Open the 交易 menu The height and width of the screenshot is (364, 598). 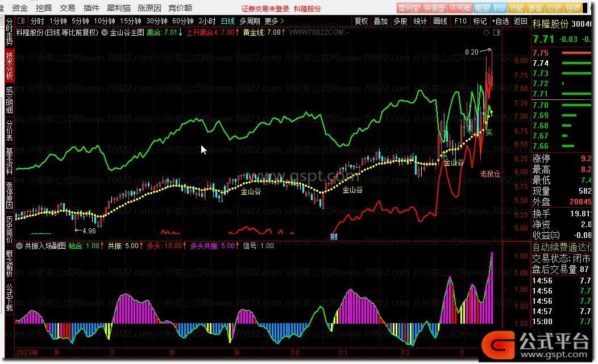pos(68,8)
